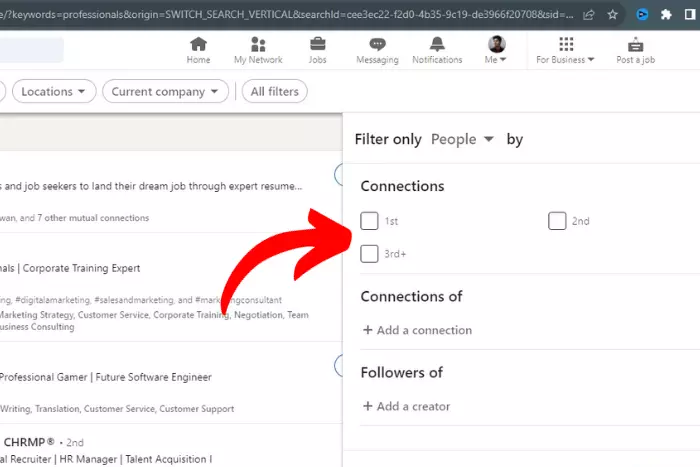Click the share page icon in address bar
The width and height of the screenshot is (700, 467).
click(x=589, y=15)
